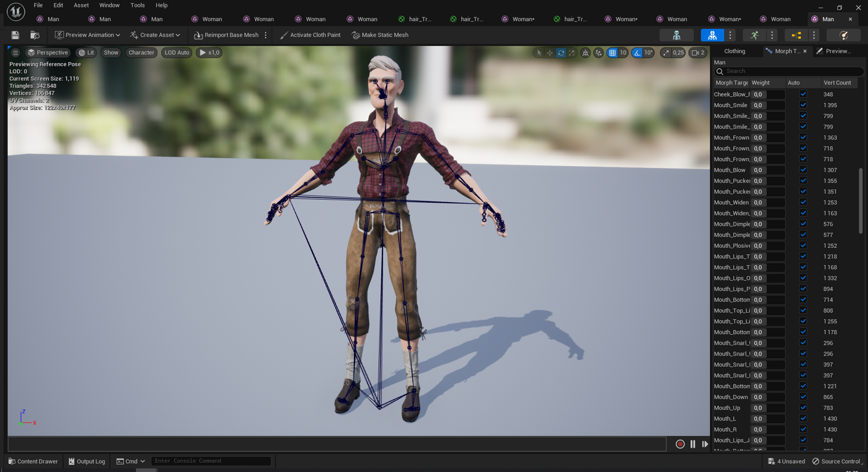Viewport: 868px width, 472px height.
Task: Uncheck Auto for Mouth_R morph target
Action: pos(803,430)
